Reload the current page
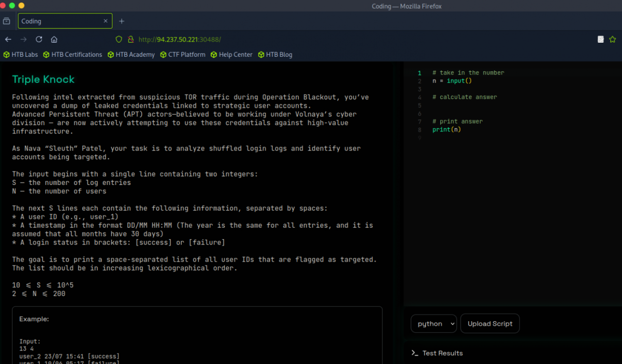Screen dimensions: 622x364 39,39
